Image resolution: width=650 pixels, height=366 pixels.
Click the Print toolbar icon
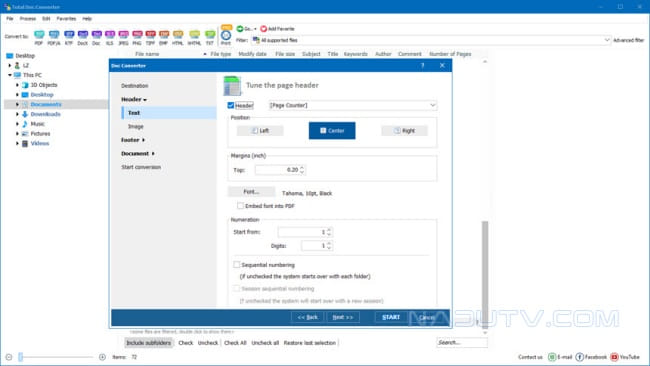[226, 35]
